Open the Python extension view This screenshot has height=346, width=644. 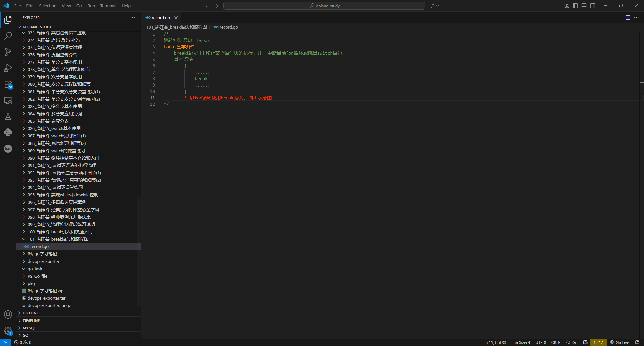coord(8,132)
